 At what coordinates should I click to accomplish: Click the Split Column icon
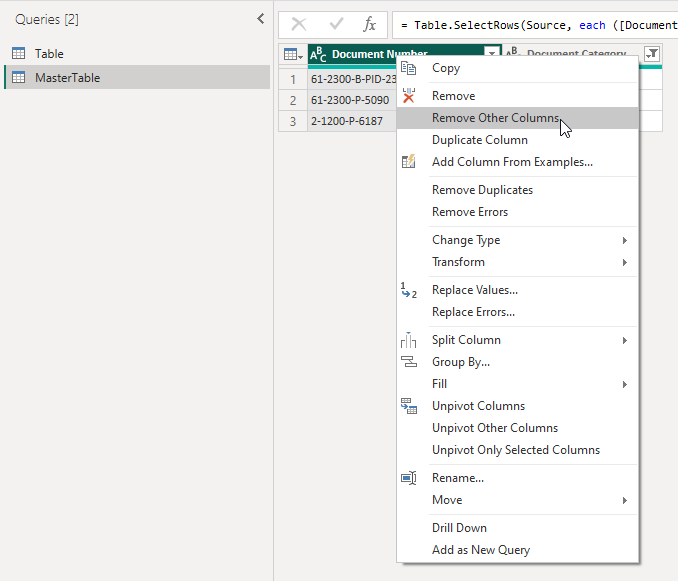(x=409, y=340)
